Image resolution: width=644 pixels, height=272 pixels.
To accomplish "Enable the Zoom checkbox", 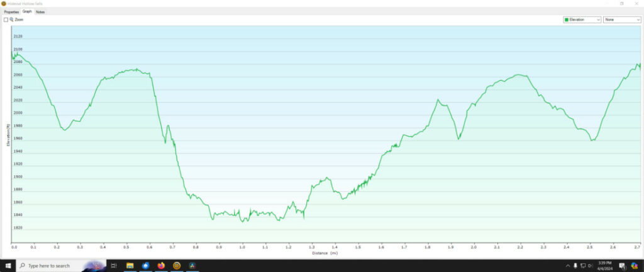I will coord(6,20).
